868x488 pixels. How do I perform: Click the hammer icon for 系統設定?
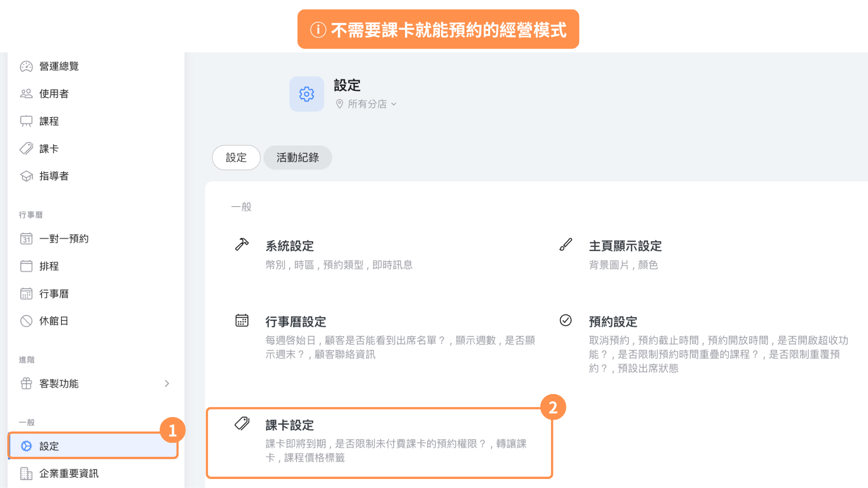(x=242, y=244)
